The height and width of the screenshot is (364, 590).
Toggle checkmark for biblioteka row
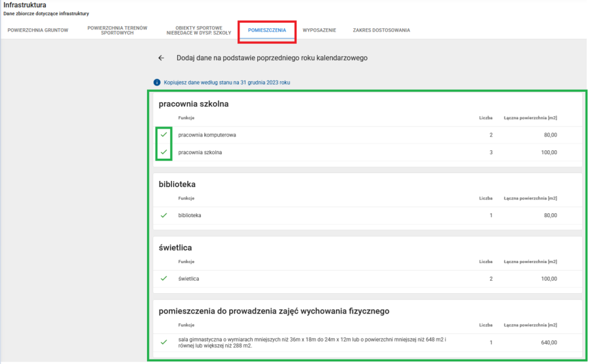(x=164, y=215)
